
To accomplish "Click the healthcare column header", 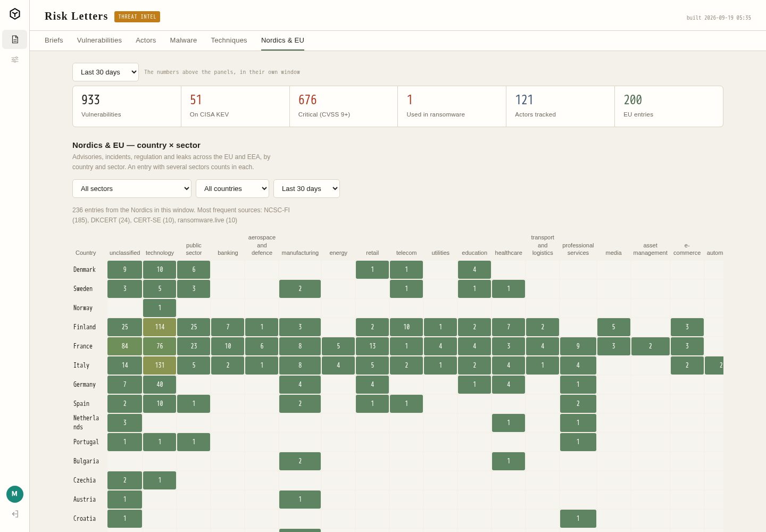I will (509, 253).
